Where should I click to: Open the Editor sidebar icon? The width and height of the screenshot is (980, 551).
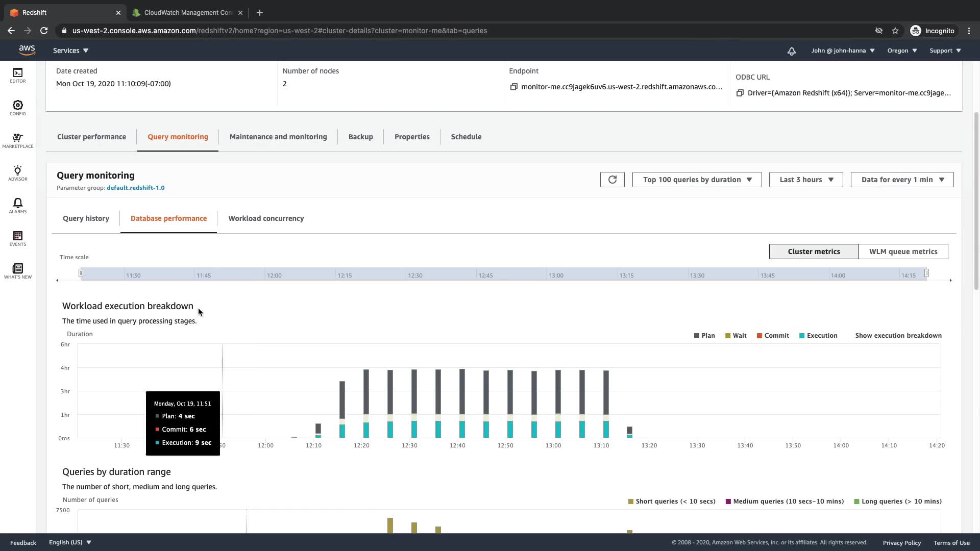18,75
